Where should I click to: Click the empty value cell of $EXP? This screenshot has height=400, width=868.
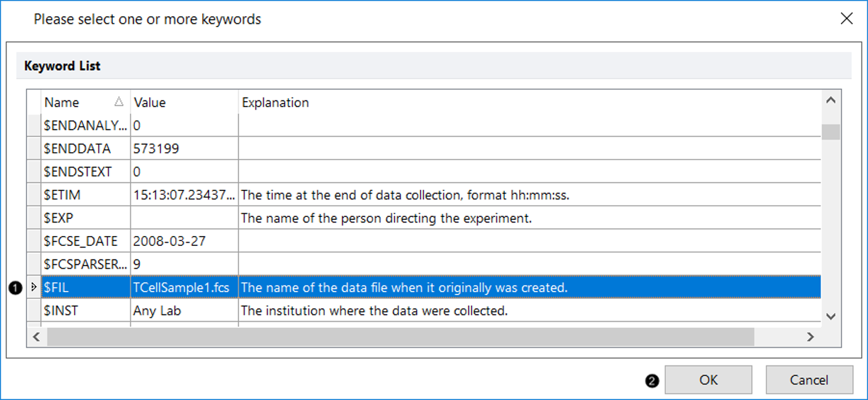pos(184,218)
